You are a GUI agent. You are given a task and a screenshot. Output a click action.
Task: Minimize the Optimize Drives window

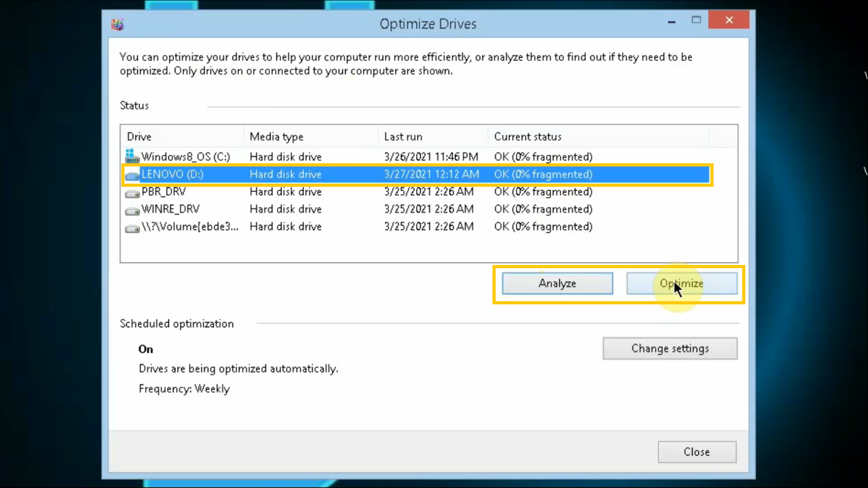pos(671,20)
